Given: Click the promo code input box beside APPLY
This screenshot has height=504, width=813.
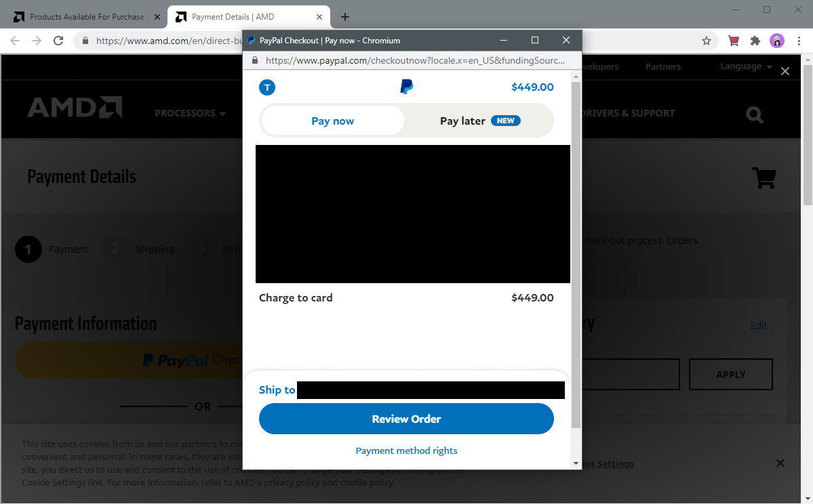Looking at the screenshot, I should pos(631,375).
